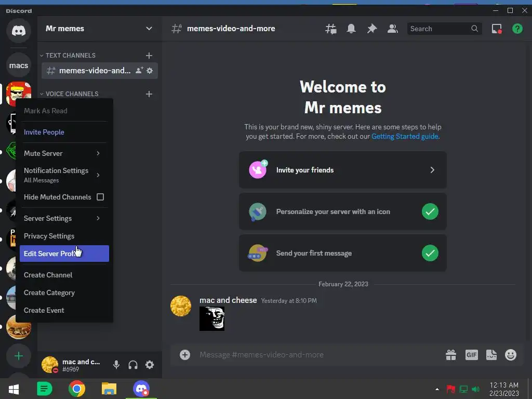
Task: Toggle member list icon
Action: [x=393, y=29]
